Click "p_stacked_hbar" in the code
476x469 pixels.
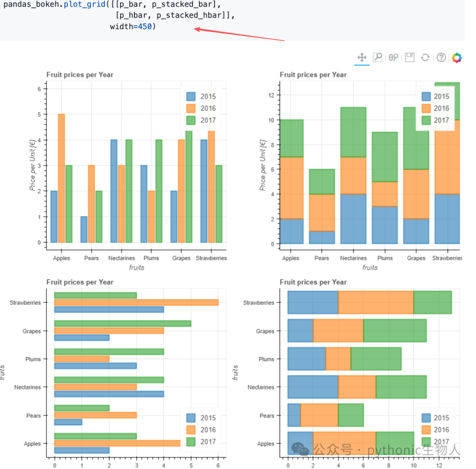[189, 15]
